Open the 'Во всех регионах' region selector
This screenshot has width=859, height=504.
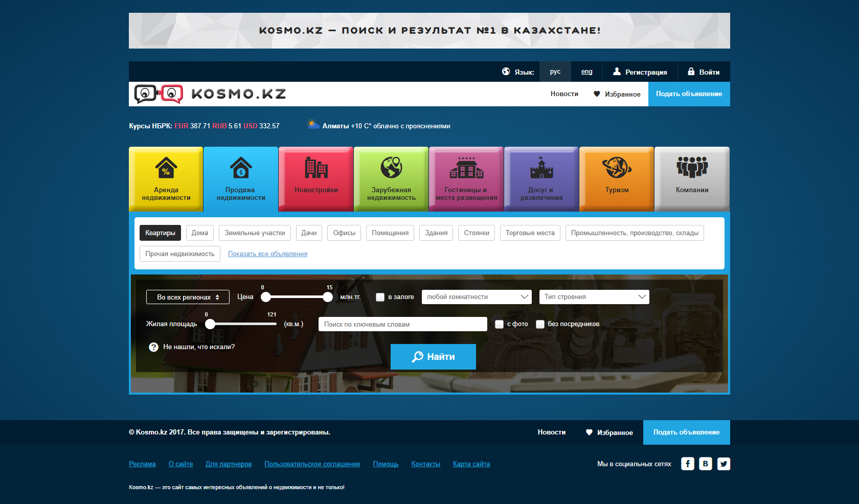[188, 297]
